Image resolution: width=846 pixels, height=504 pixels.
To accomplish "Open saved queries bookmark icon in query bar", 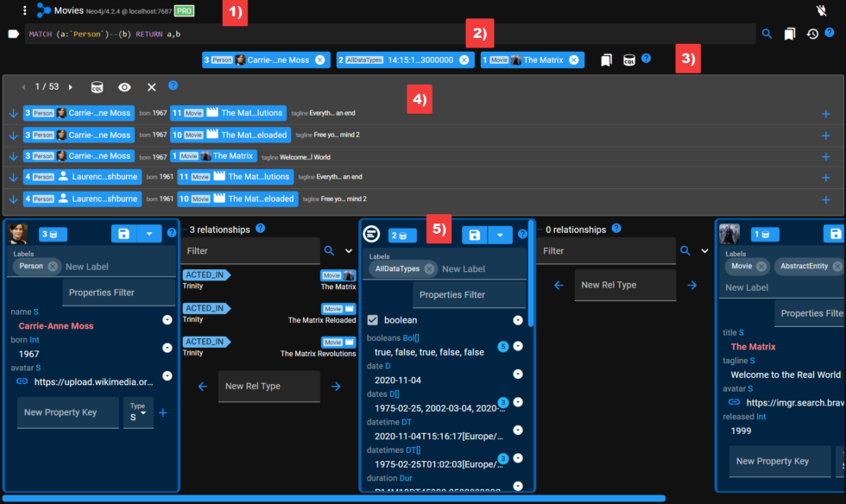I will 789,34.
